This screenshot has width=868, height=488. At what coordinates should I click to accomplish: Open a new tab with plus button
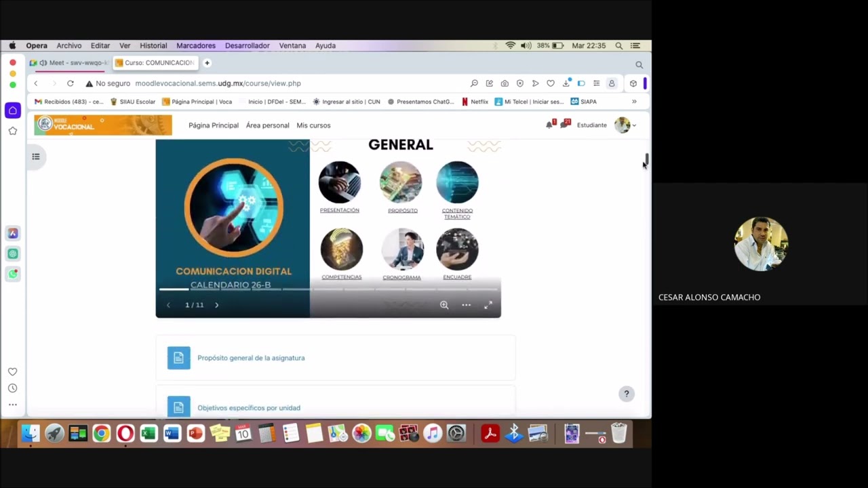tap(207, 62)
